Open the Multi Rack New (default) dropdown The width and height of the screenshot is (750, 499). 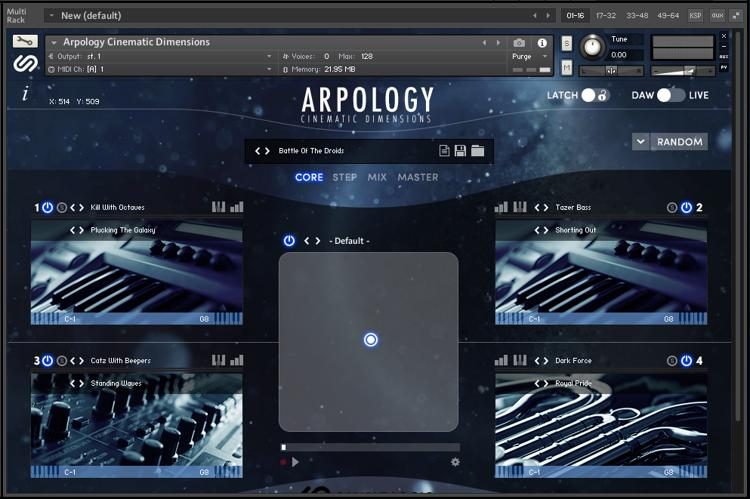click(x=52, y=16)
